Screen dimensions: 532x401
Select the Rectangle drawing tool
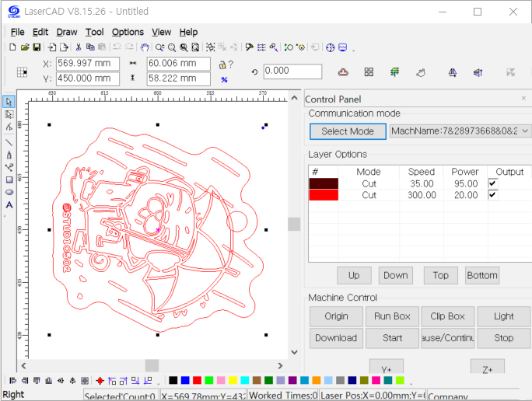[x=9, y=180]
